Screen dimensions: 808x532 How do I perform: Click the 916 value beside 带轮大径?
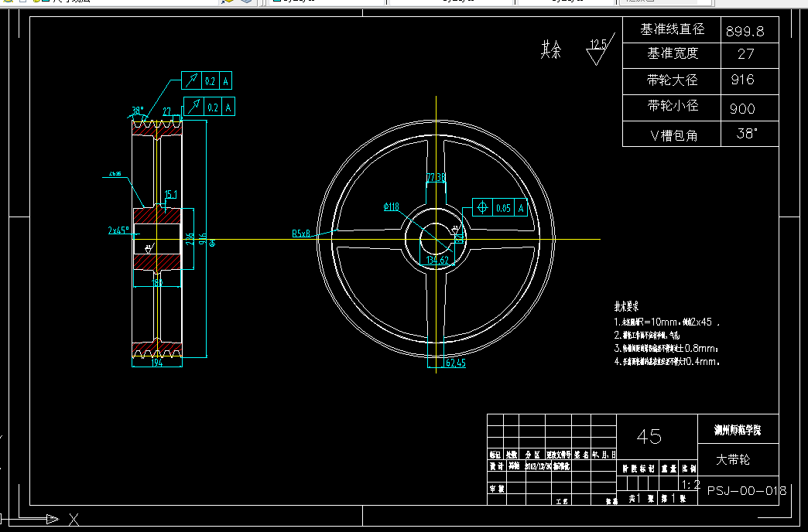tap(742, 80)
